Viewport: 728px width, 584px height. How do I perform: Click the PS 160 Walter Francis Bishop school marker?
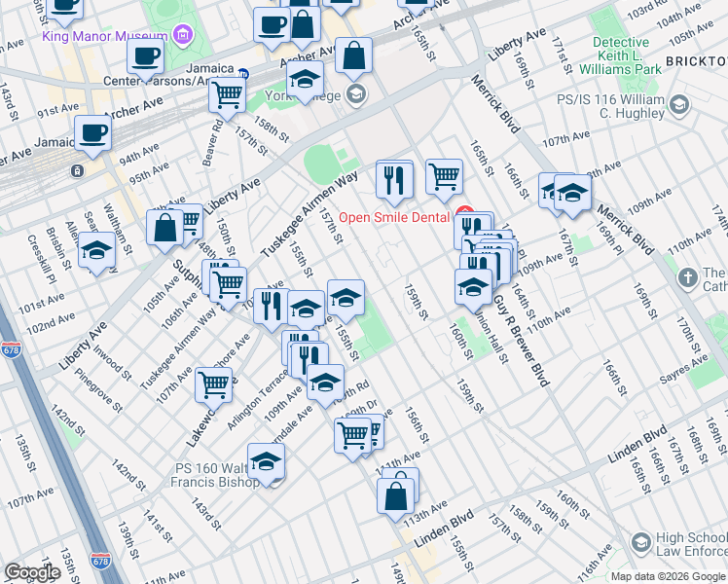tap(266, 464)
